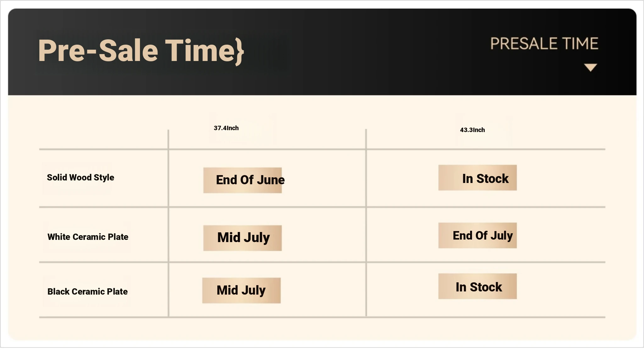Click the word Stock in top In Stock badge
Image resolution: width=644 pixels, height=354 pixels.
492,179
